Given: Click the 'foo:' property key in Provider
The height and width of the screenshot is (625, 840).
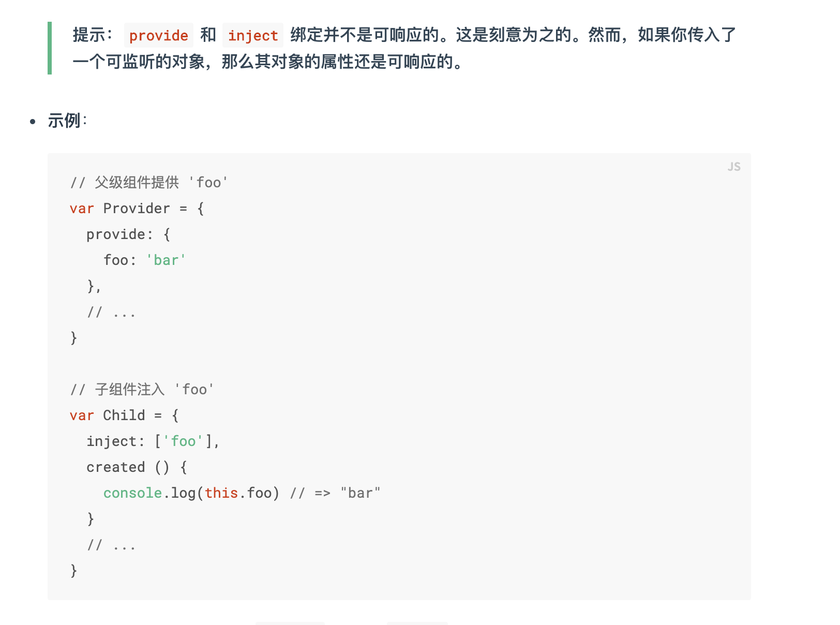Looking at the screenshot, I should click(120, 260).
